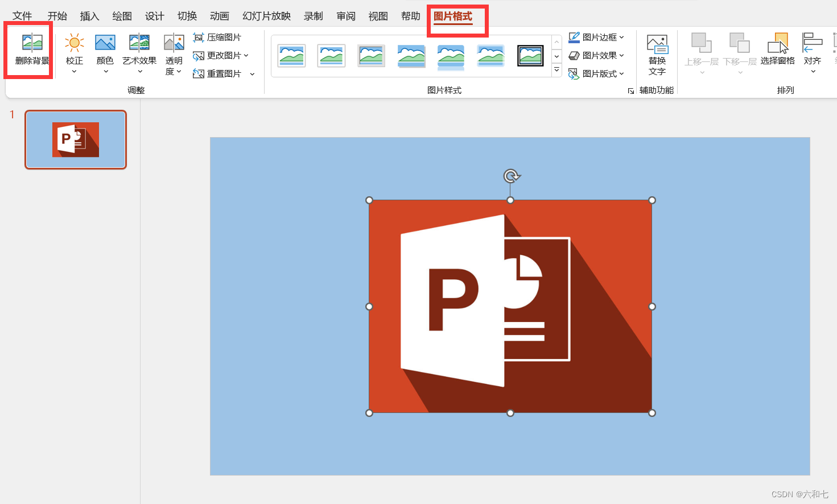Image resolution: width=837 pixels, height=504 pixels.
Task: Switch to the Review (审阅) tab
Action: 345,16
